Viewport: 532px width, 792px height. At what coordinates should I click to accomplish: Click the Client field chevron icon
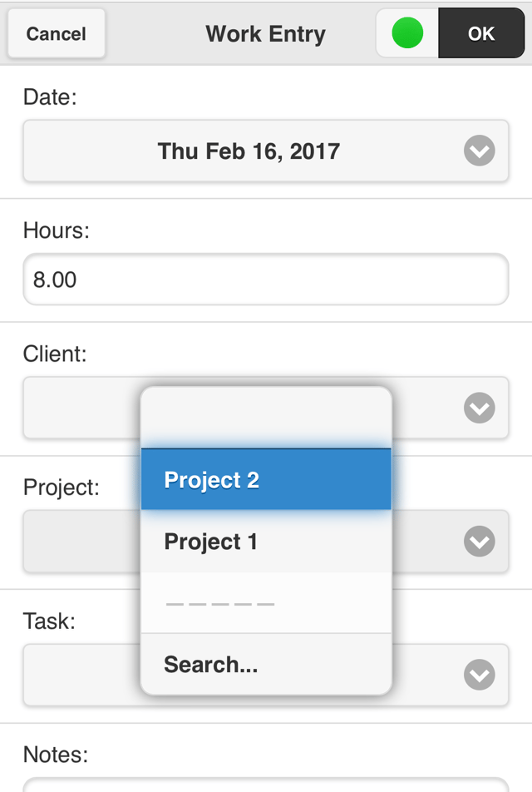point(479,408)
